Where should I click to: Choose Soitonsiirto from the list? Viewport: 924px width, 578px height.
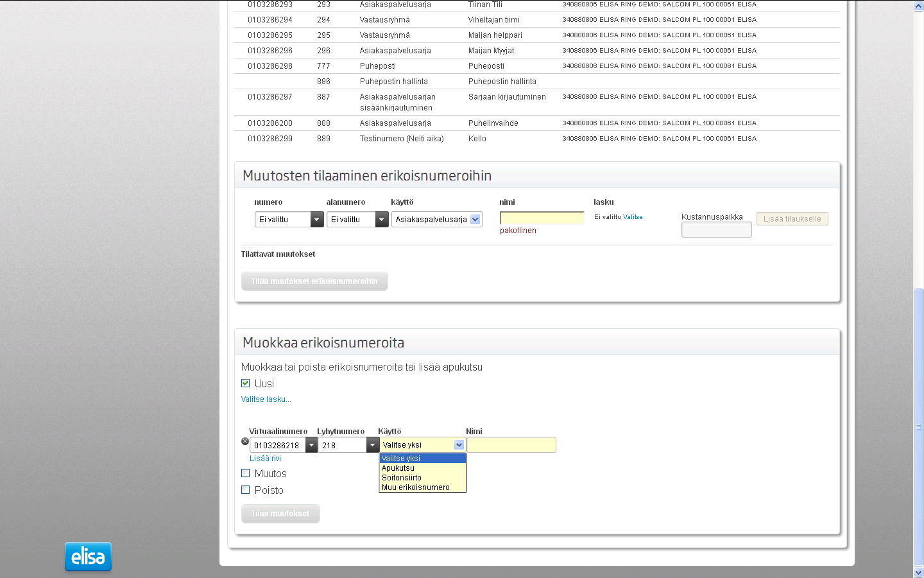coord(422,478)
